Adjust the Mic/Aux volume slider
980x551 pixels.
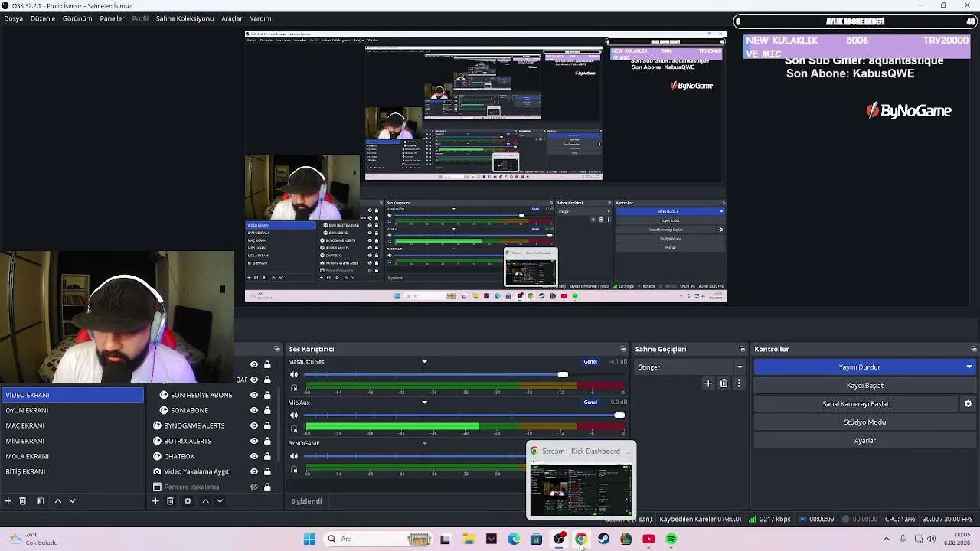pyautogui.click(x=465, y=416)
